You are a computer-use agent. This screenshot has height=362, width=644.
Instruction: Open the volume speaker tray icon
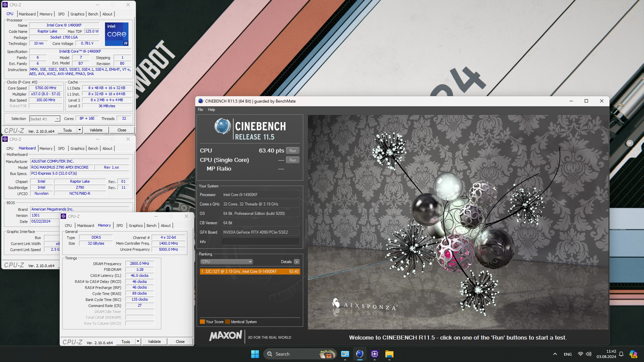(589, 354)
